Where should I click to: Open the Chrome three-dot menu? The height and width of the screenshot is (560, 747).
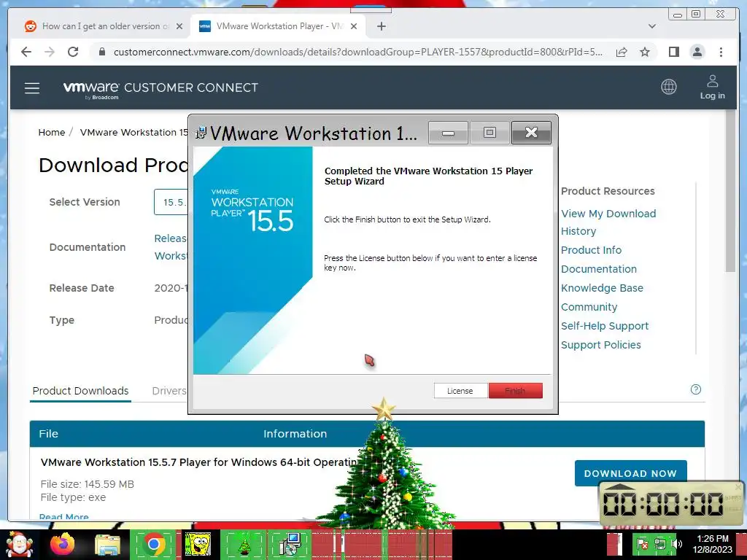click(721, 52)
